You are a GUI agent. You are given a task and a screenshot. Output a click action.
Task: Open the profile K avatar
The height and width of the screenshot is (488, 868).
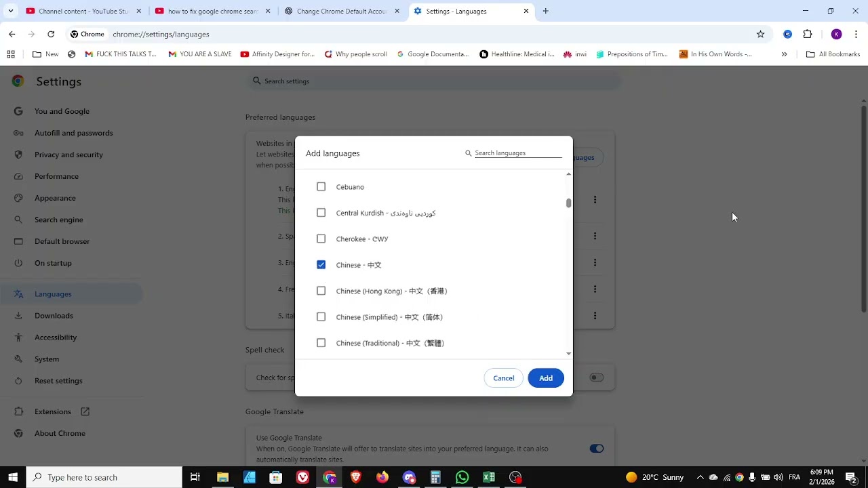point(836,34)
